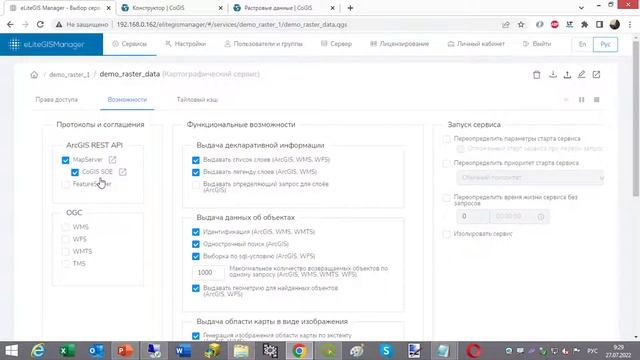Switch to Права доступа tab
The width and height of the screenshot is (640, 360).
(x=57, y=100)
